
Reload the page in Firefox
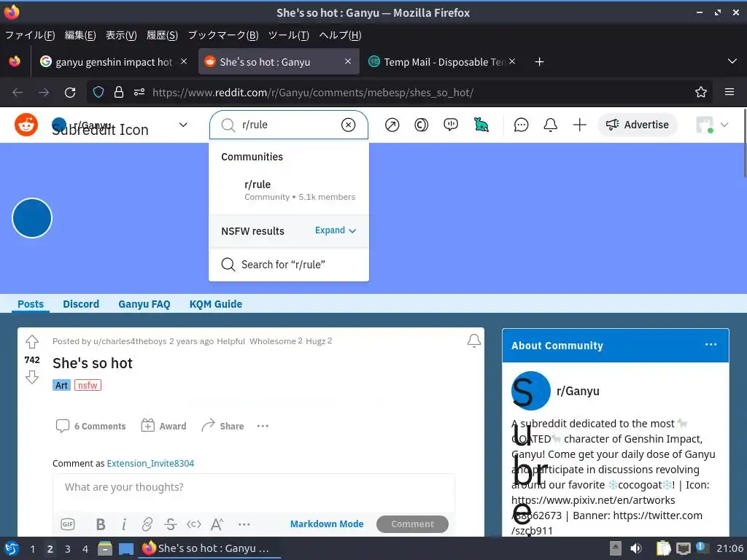point(70,93)
